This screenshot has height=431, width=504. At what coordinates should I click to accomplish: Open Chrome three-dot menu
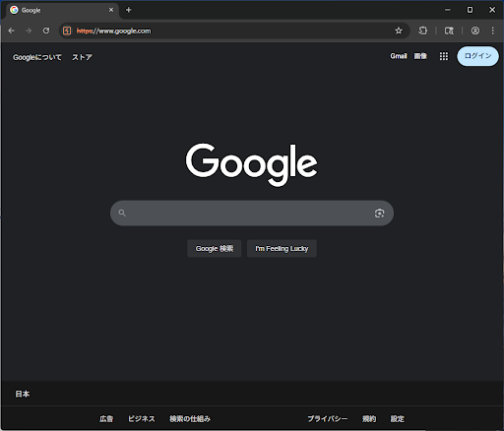pyautogui.click(x=492, y=31)
